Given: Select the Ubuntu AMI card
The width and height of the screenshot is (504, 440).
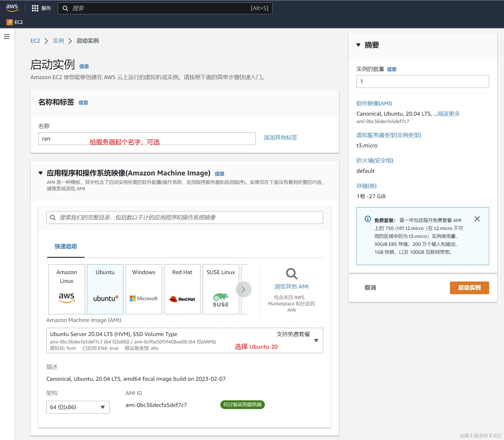Looking at the screenshot, I should coord(105,289).
